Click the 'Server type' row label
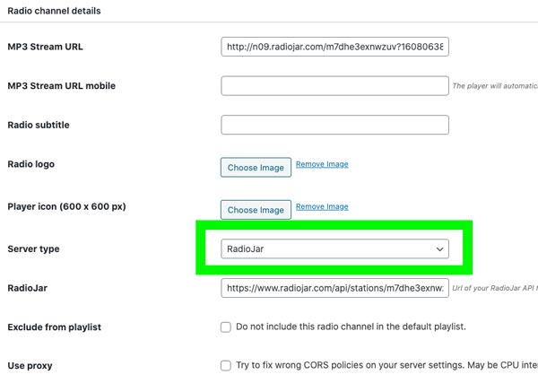The height and width of the screenshot is (392, 538). (33, 248)
